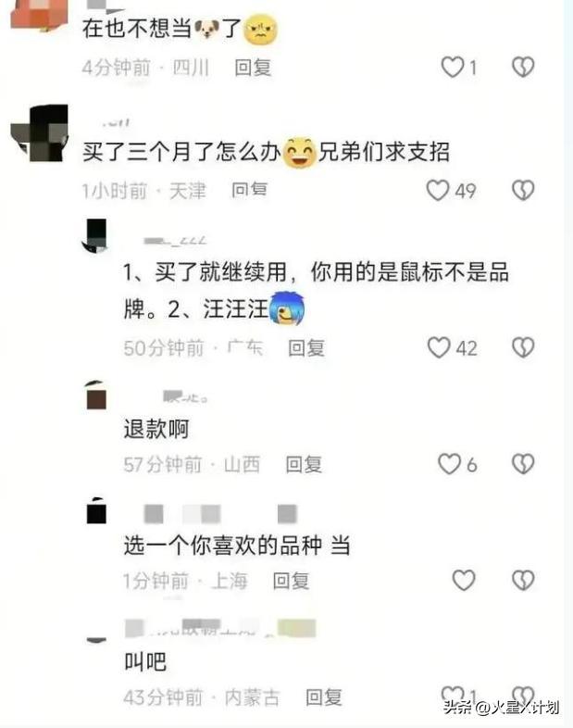Image resolution: width=573 pixels, height=728 pixels.
Task: Open the avatar of the 退款啊 commenter
Action: pyautogui.click(x=96, y=395)
